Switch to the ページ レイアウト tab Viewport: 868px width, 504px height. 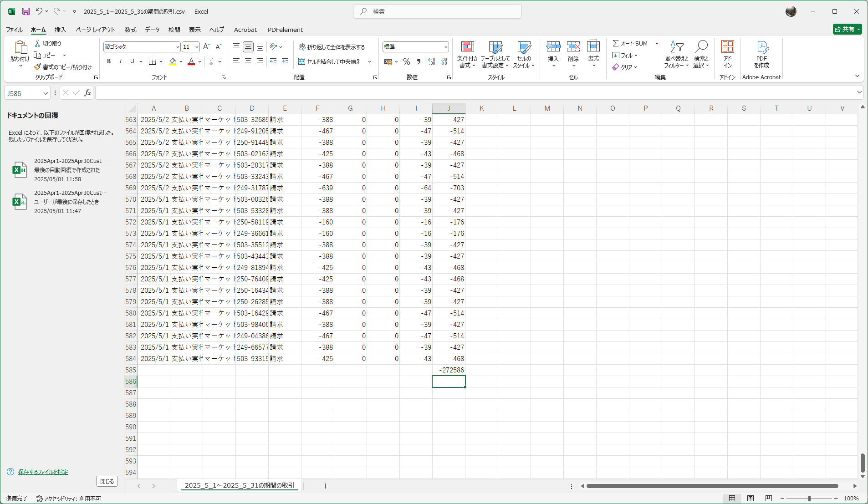(95, 30)
